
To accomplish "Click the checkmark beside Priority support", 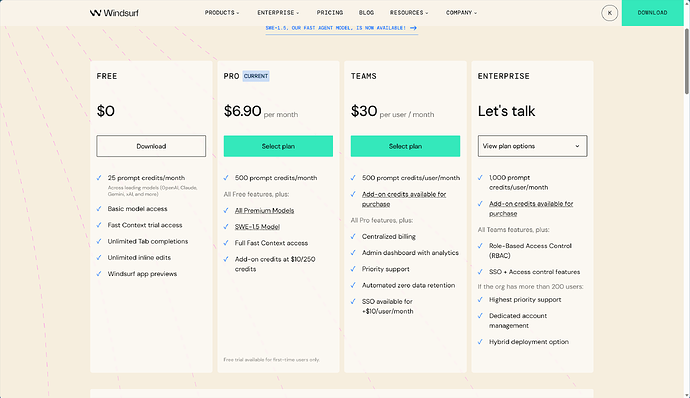I will (x=353, y=269).
